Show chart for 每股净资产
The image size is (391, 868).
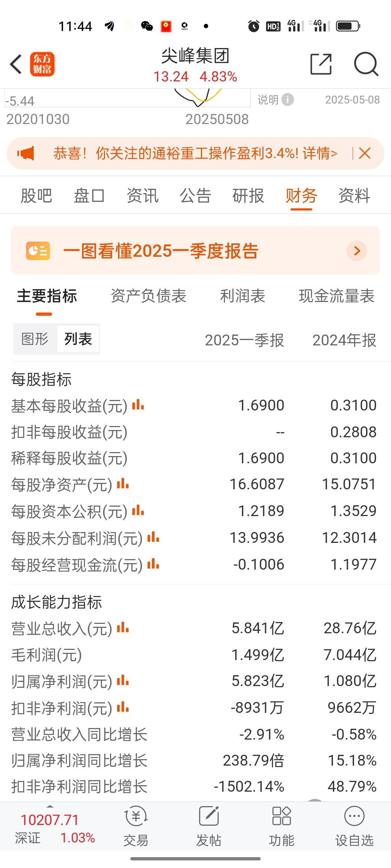tap(123, 483)
